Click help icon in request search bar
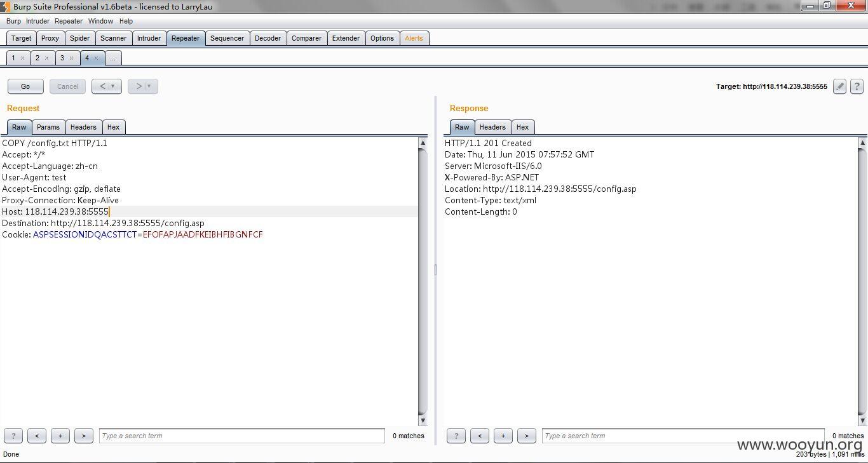Screen dimensions: 868x463 pyautogui.click(x=13, y=436)
